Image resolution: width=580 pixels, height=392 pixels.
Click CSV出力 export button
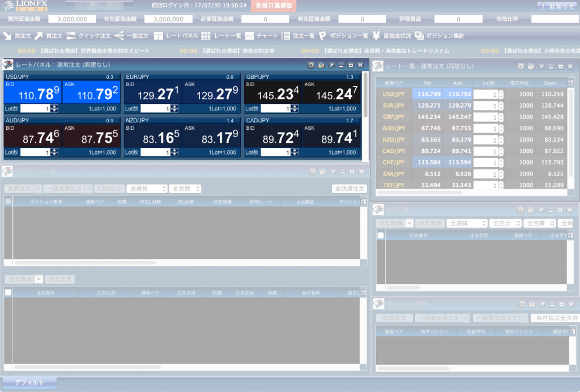point(109,189)
